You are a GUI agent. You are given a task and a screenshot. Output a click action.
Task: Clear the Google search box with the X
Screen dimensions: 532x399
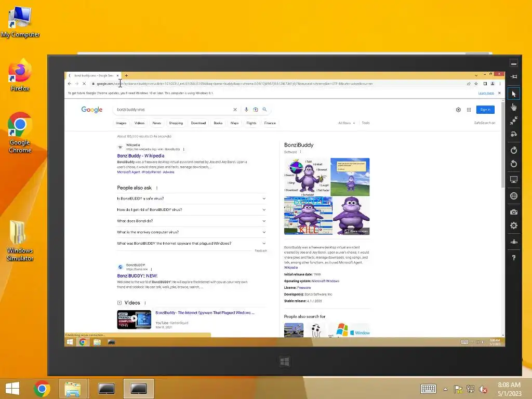235,110
